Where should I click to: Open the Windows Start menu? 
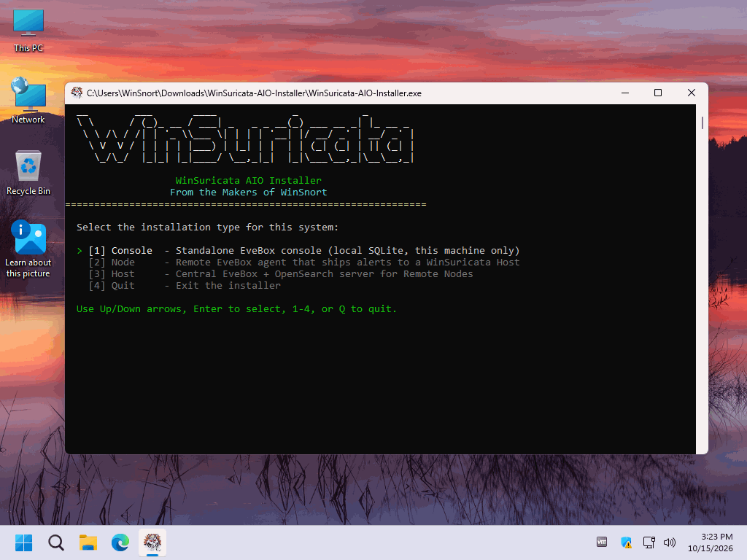tap(24, 542)
